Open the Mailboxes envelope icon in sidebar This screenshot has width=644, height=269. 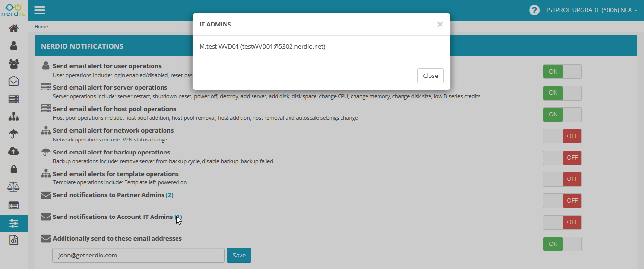13,81
